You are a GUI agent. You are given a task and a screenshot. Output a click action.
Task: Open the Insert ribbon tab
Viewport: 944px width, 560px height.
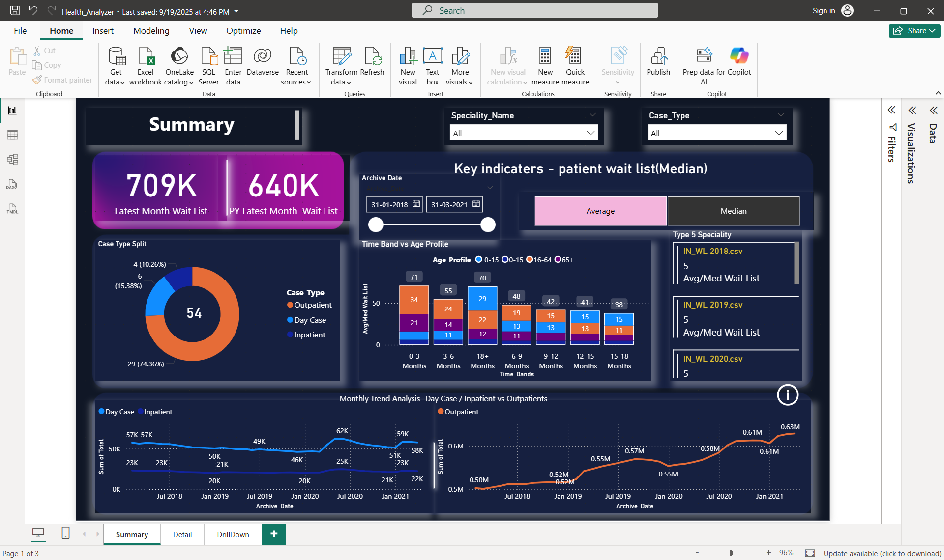tap(103, 31)
